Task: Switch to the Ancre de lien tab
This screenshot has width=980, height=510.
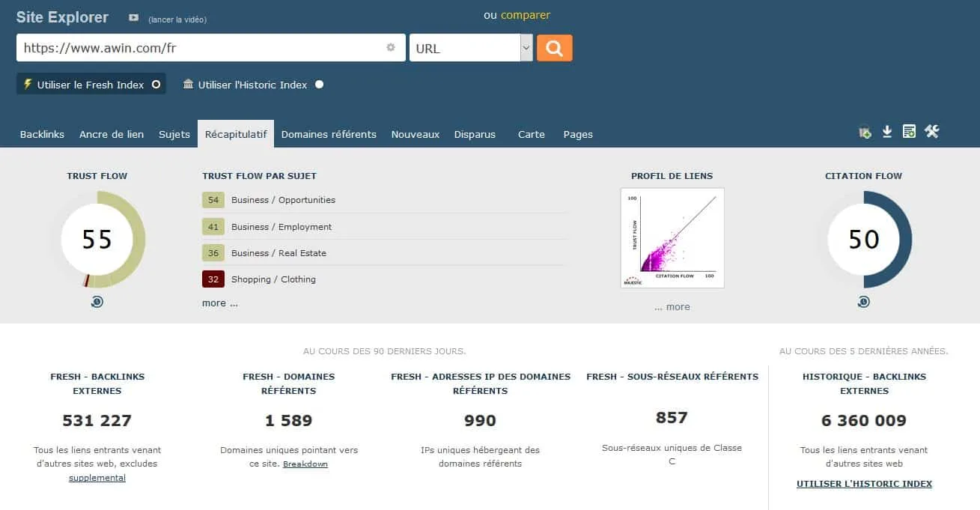Action: pos(112,134)
